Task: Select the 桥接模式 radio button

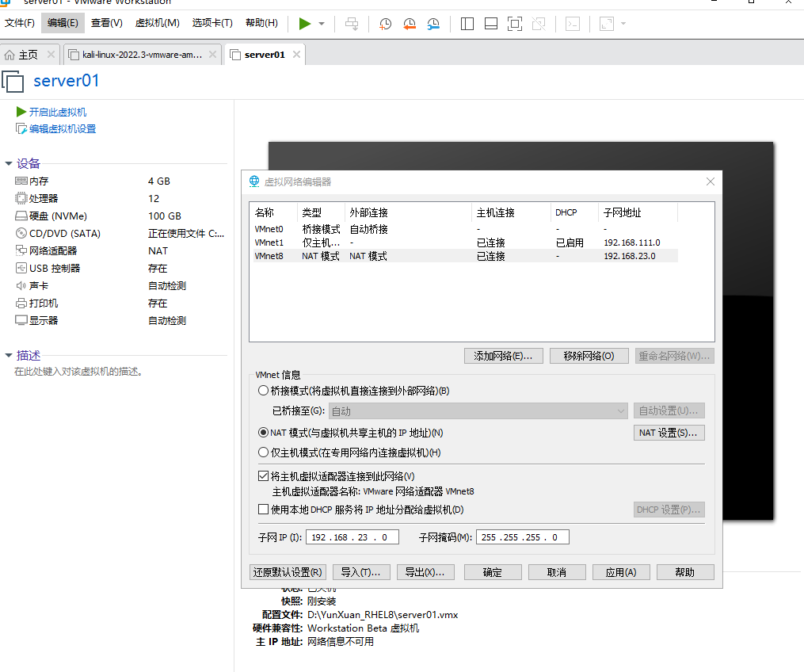Action: click(x=263, y=391)
